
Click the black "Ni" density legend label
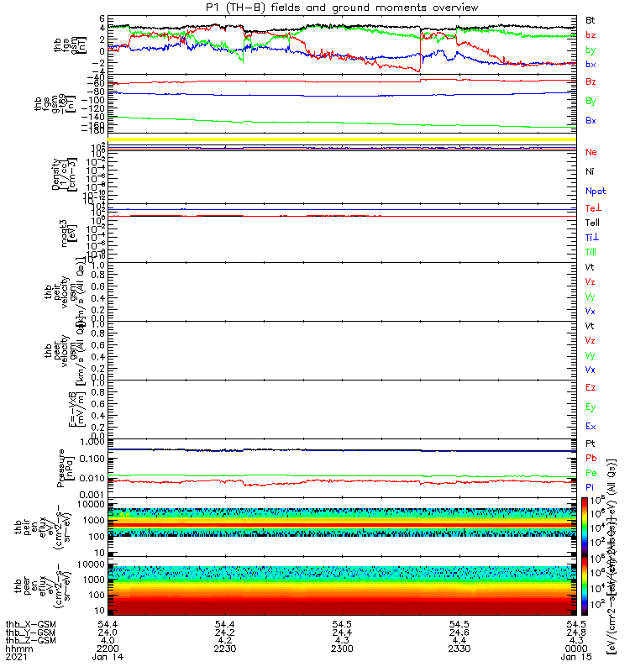[x=590, y=171]
